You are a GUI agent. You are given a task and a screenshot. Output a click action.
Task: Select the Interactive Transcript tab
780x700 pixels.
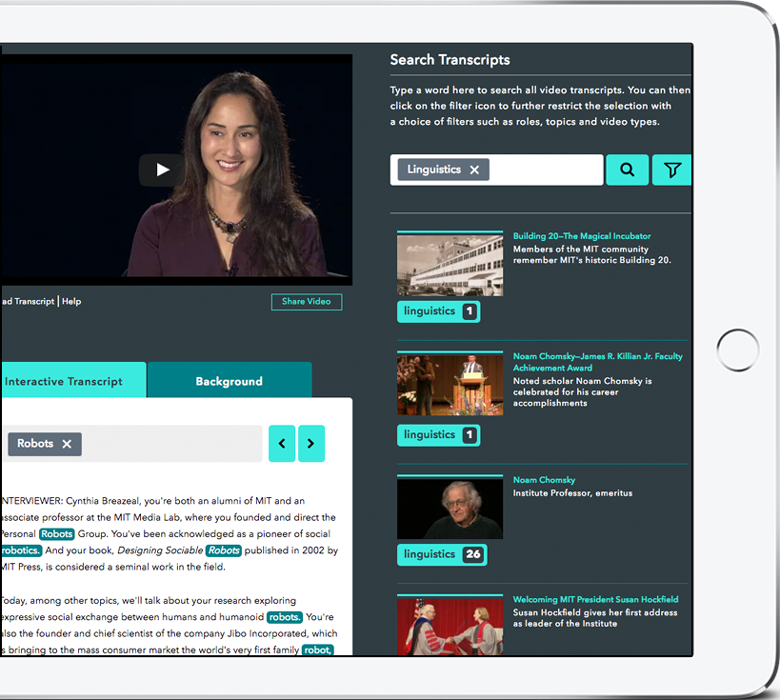click(64, 381)
